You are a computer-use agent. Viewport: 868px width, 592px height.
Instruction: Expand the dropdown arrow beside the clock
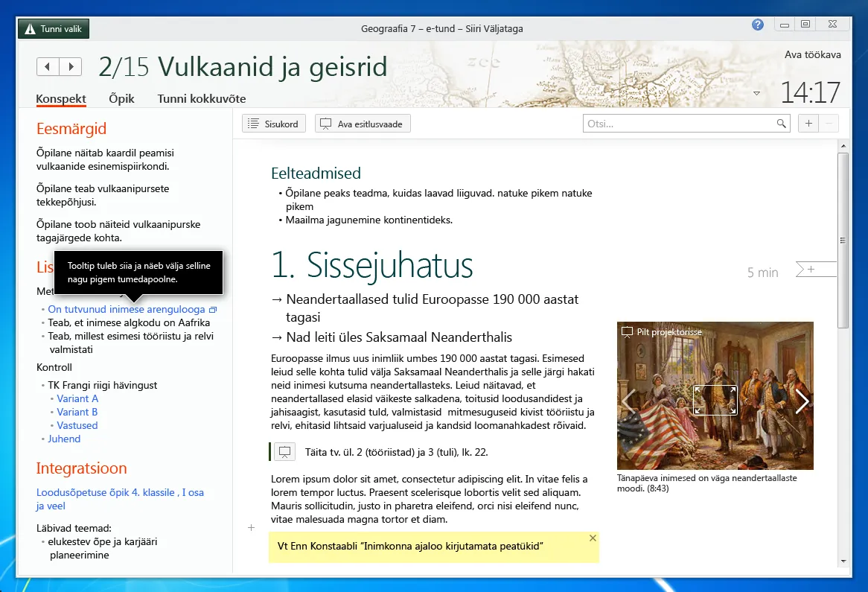[x=757, y=93]
